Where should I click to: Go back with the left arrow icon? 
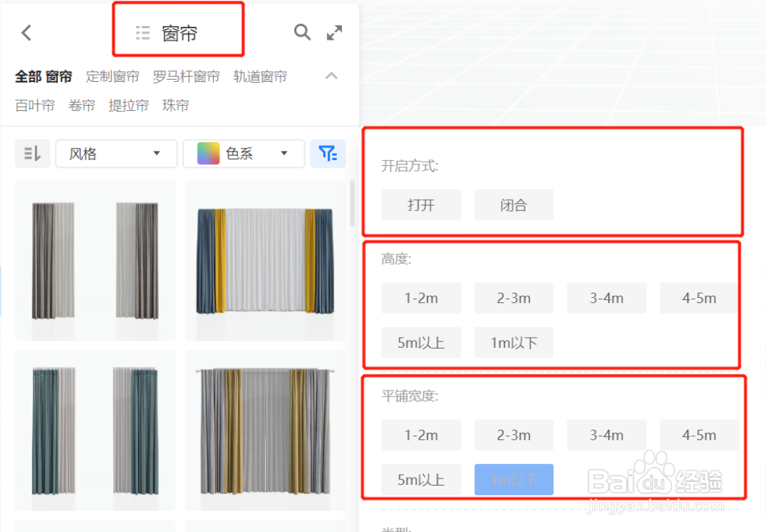pyautogui.click(x=26, y=33)
